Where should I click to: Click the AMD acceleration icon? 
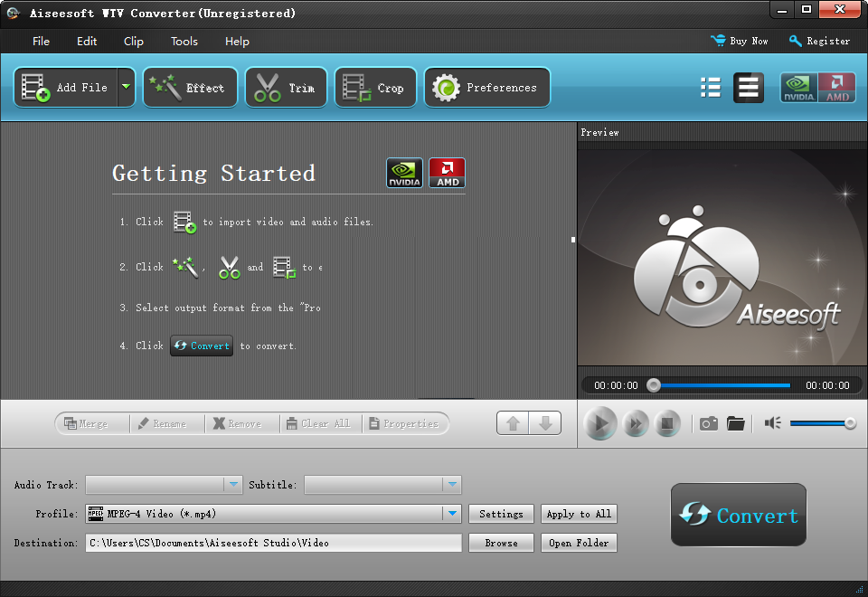click(836, 88)
